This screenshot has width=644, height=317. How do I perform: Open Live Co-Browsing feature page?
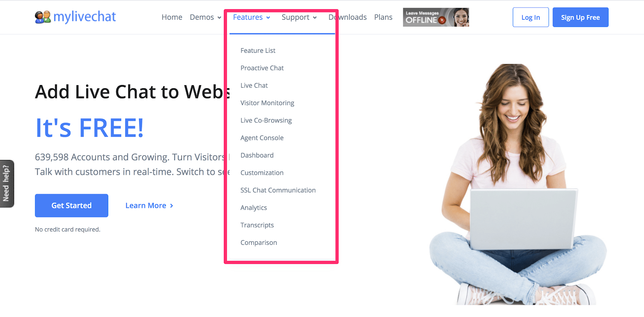click(x=266, y=120)
